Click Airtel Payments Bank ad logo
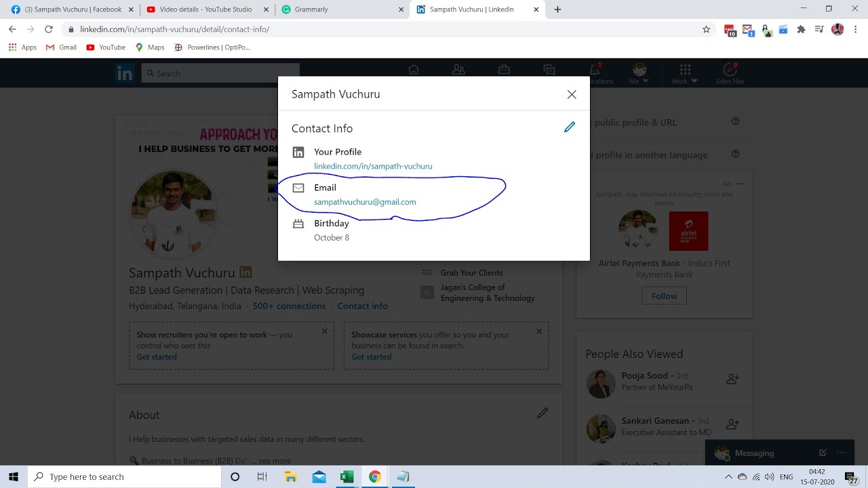The image size is (868, 488). tap(688, 231)
